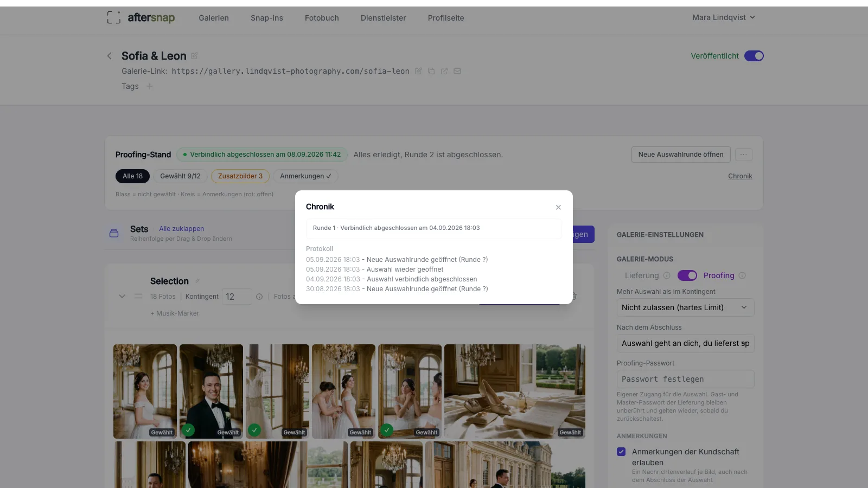Go back with the left arrow
The height and width of the screenshot is (488, 868).
(x=110, y=56)
